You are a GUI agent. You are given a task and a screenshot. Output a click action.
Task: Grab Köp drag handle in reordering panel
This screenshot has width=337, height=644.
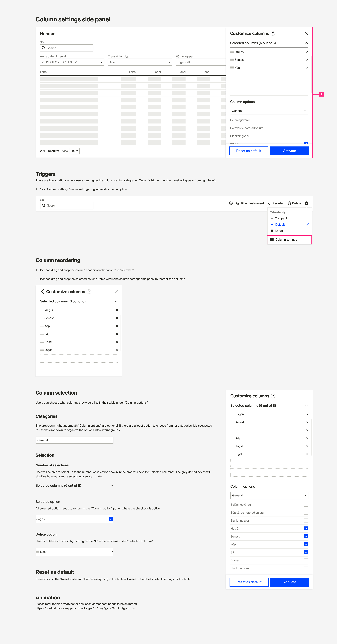(x=42, y=326)
